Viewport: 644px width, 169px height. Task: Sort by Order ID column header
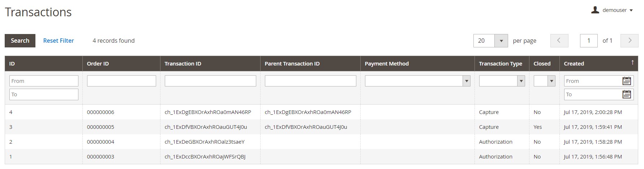click(98, 64)
